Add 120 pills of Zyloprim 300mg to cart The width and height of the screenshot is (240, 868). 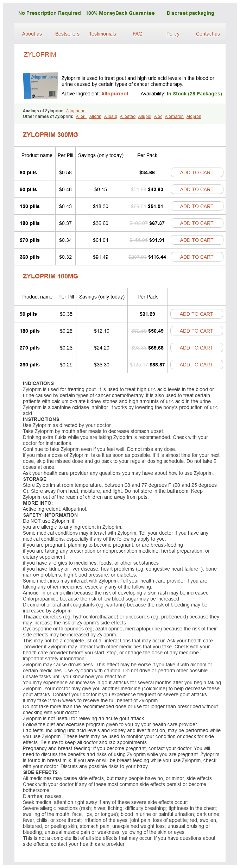(x=197, y=206)
